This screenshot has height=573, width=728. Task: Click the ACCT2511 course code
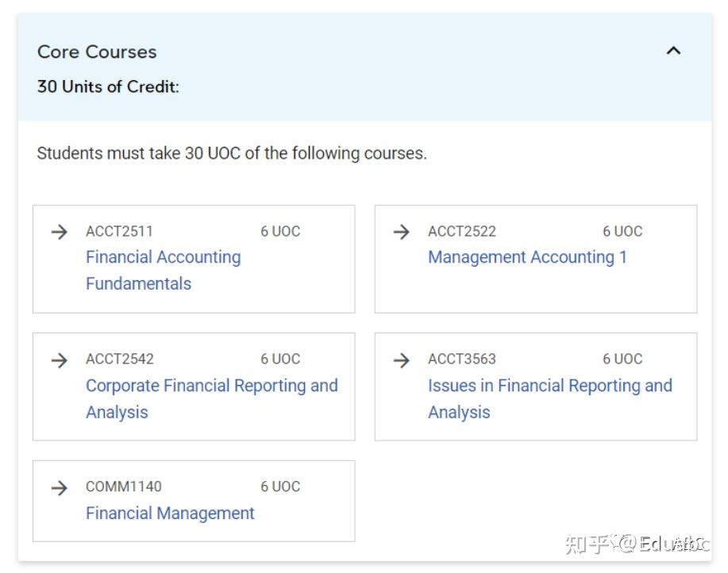119,232
